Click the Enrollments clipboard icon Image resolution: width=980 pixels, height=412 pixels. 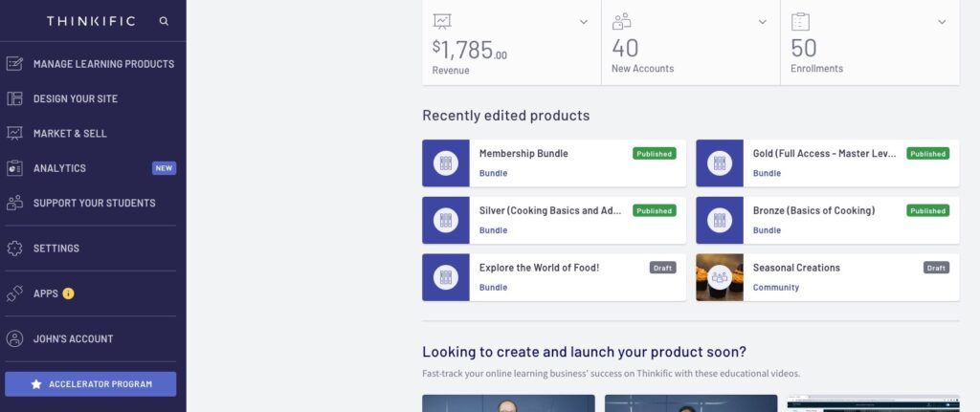point(800,22)
